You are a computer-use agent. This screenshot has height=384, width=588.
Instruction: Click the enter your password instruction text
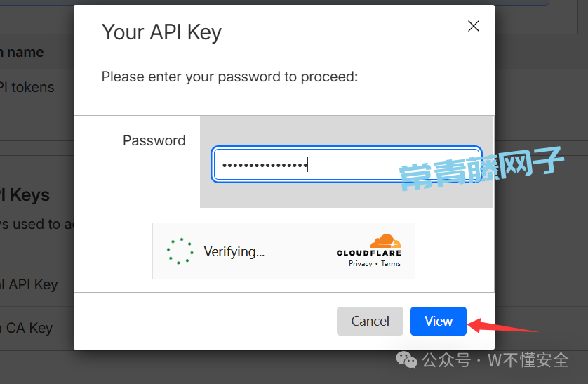pos(229,77)
